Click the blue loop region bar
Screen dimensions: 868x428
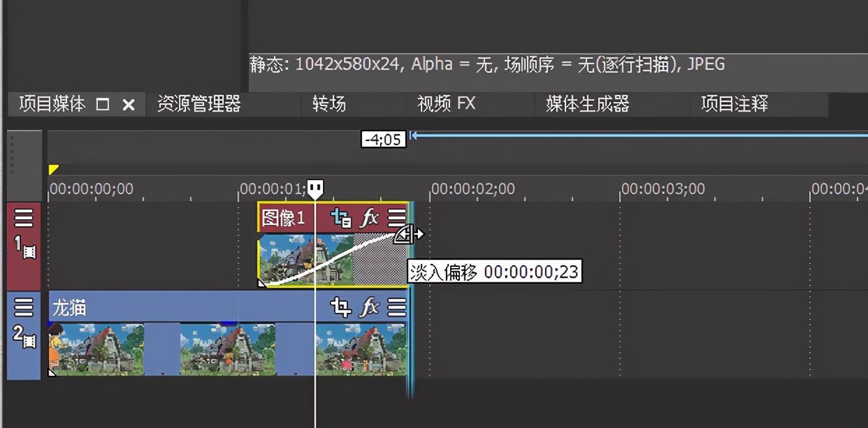pyautogui.click(x=639, y=134)
